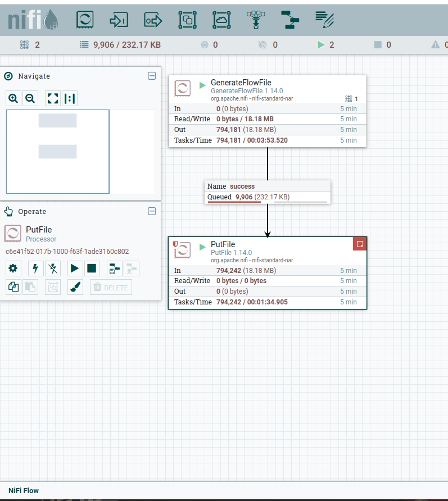Image resolution: width=448 pixels, height=501 pixels.
Task: Click GenerateFlowFile In 0 bytes row
Action: tap(268, 108)
